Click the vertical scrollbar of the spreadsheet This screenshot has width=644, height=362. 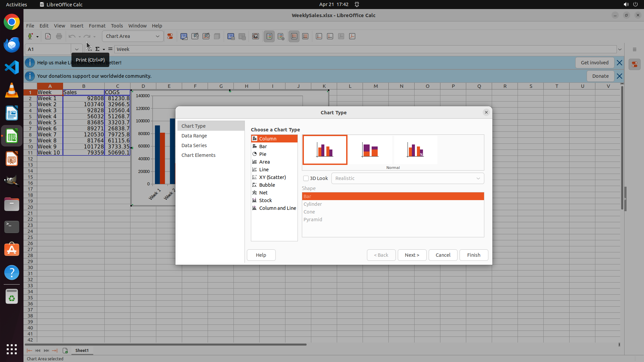622,147
